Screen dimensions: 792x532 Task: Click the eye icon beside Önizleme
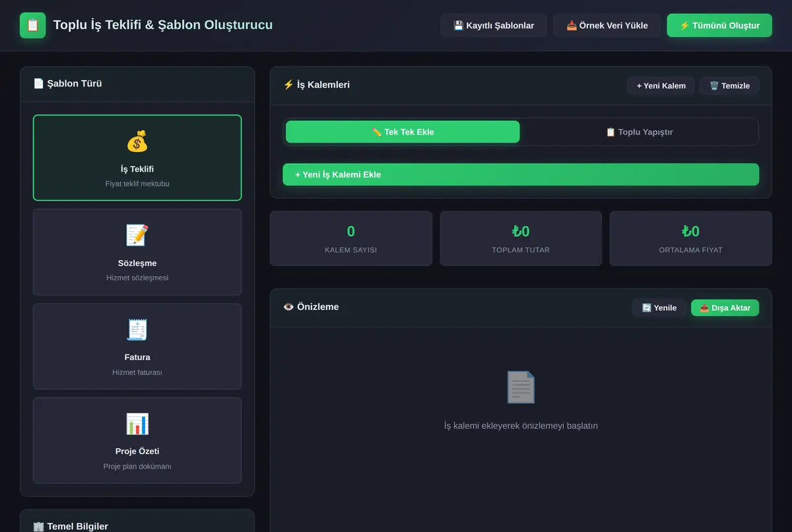click(288, 307)
